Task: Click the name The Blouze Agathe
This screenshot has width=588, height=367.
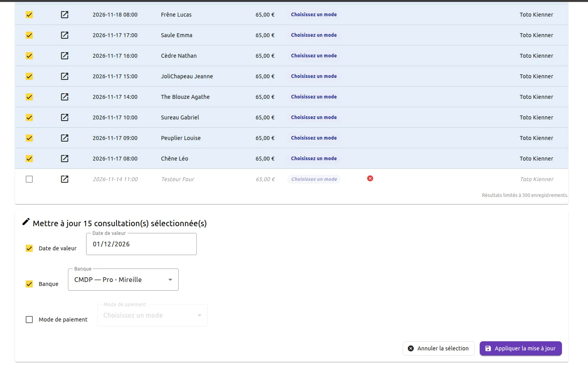Action: [x=185, y=97]
